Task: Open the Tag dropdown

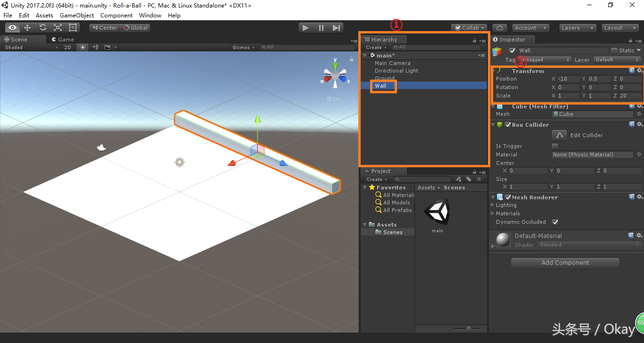Action: pyautogui.click(x=545, y=60)
